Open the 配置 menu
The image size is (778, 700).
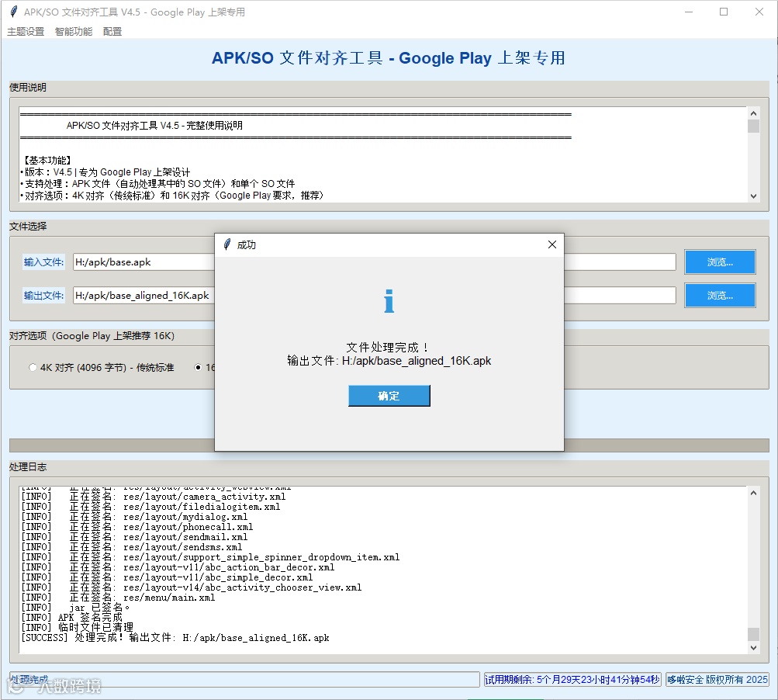pyautogui.click(x=112, y=31)
